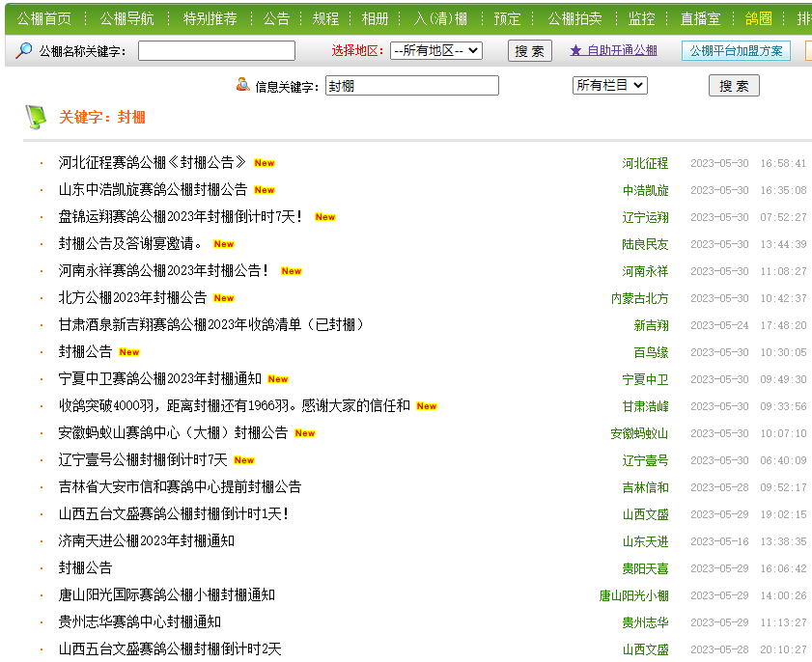Click the New badge after 盘锦运翔封棚倒计时7天
This screenshot has height=662, width=812.
[325, 217]
